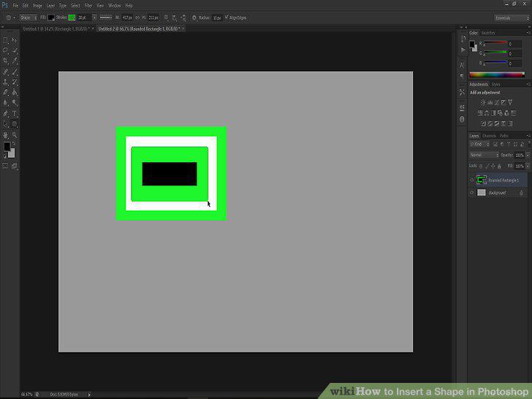
Task: Toggle the Align Edges checkbox
Action: click(x=227, y=18)
